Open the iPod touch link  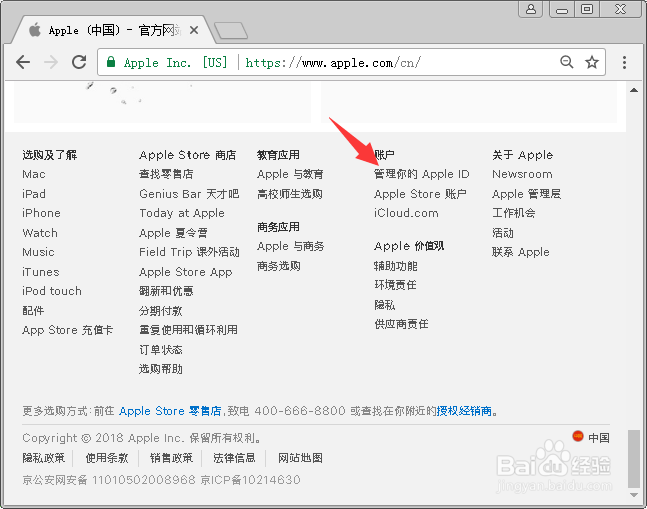click(52, 291)
